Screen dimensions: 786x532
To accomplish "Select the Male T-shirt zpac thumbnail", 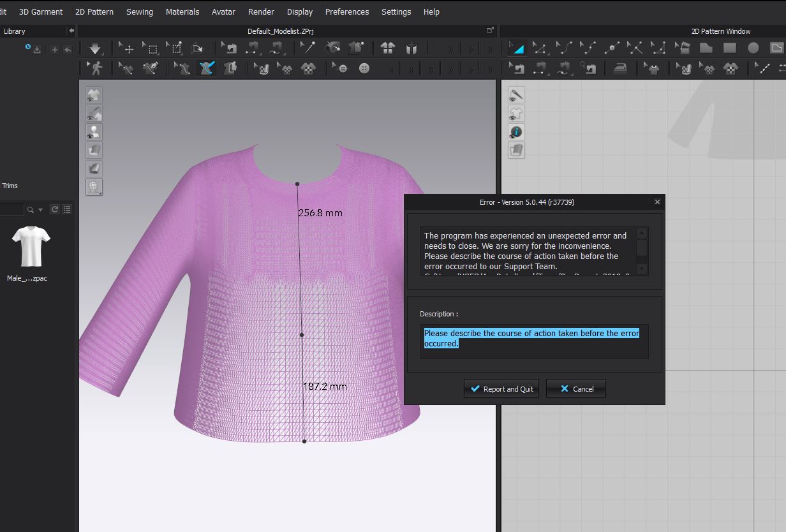I will coord(31,247).
